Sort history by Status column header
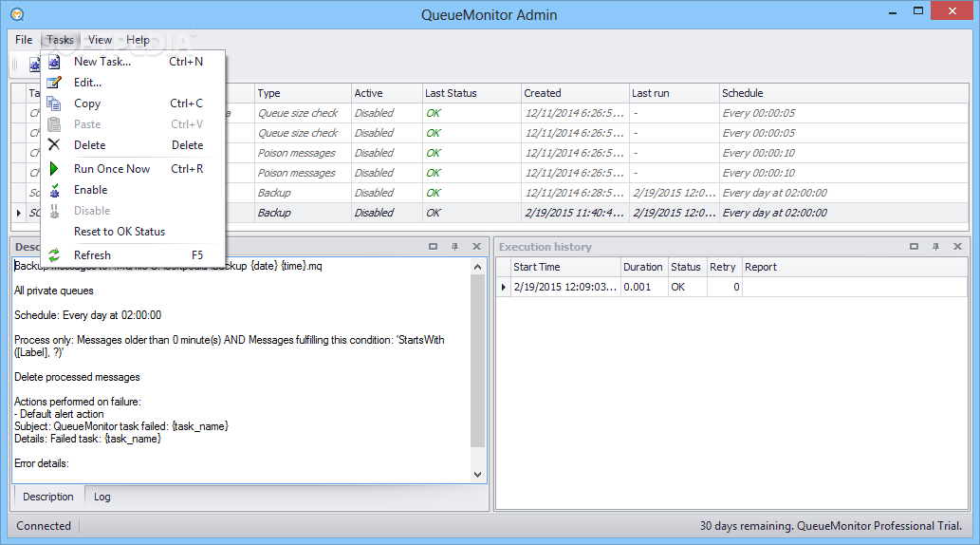The image size is (980, 545). (688, 267)
